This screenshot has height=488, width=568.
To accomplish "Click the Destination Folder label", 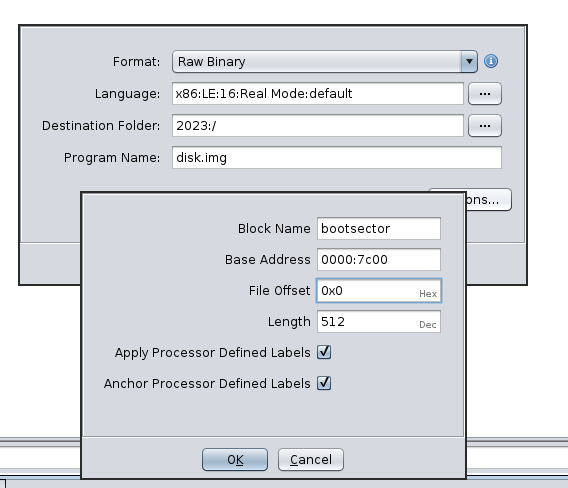I will (x=101, y=126).
